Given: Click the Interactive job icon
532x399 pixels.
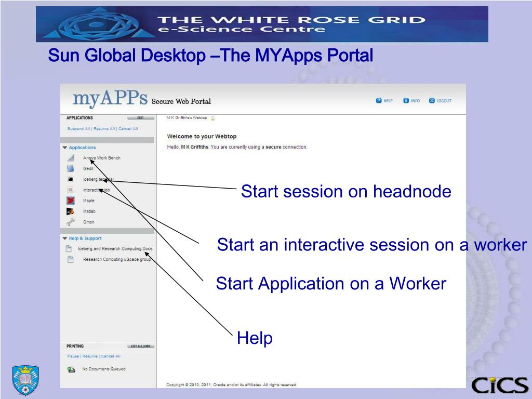Looking at the screenshot, I should point(71,190).
